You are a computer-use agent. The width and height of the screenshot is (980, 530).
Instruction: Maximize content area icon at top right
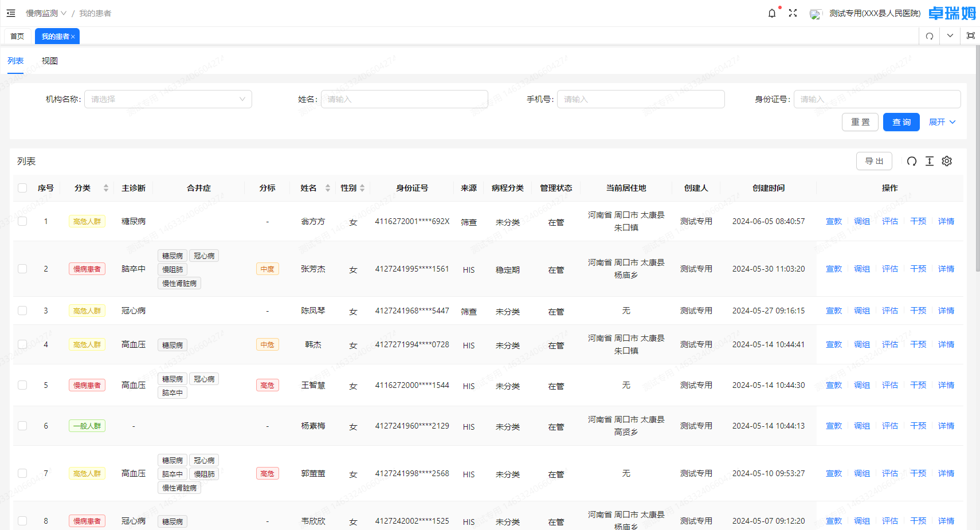pyautogui.click(x=971, y=36)
